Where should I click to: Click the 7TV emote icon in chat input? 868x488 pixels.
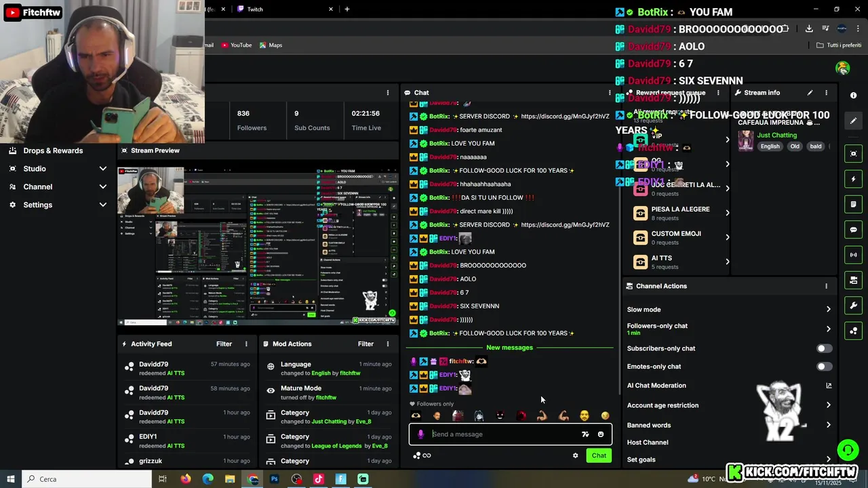pos(585,434)
